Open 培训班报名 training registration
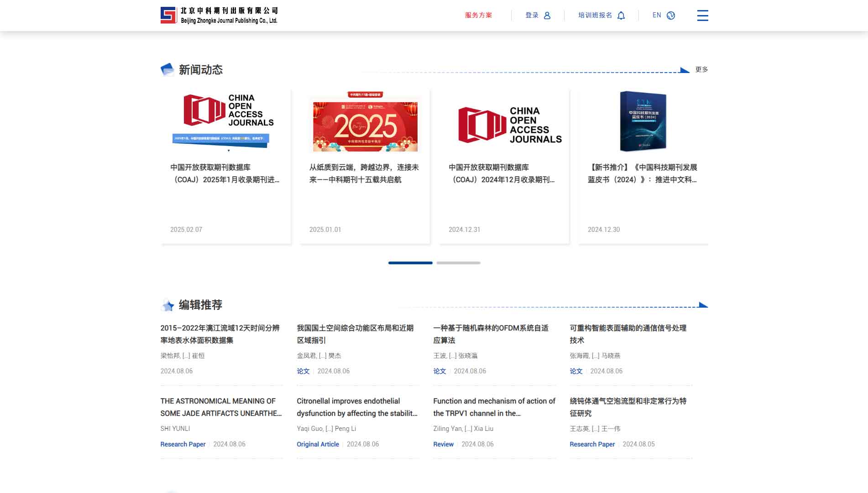Screen dimensions: 868x493 [595, 15]
